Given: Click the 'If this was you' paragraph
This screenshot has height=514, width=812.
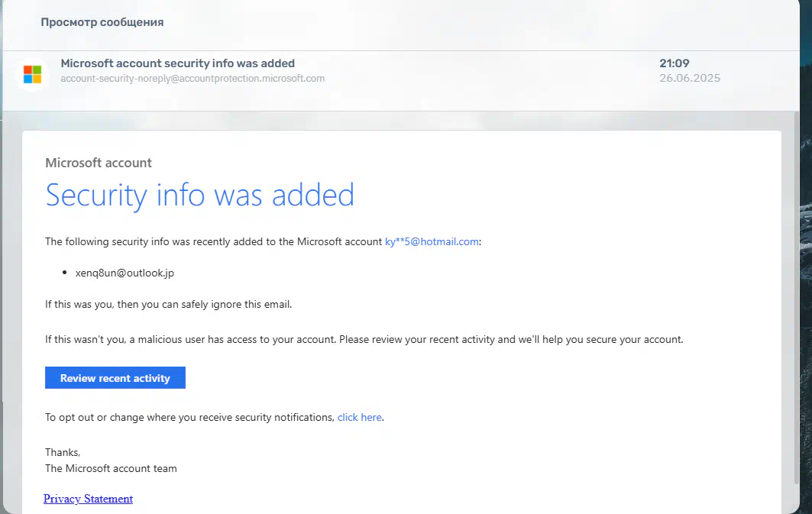Looking at the screenshot, I should [x=168, y=305].
